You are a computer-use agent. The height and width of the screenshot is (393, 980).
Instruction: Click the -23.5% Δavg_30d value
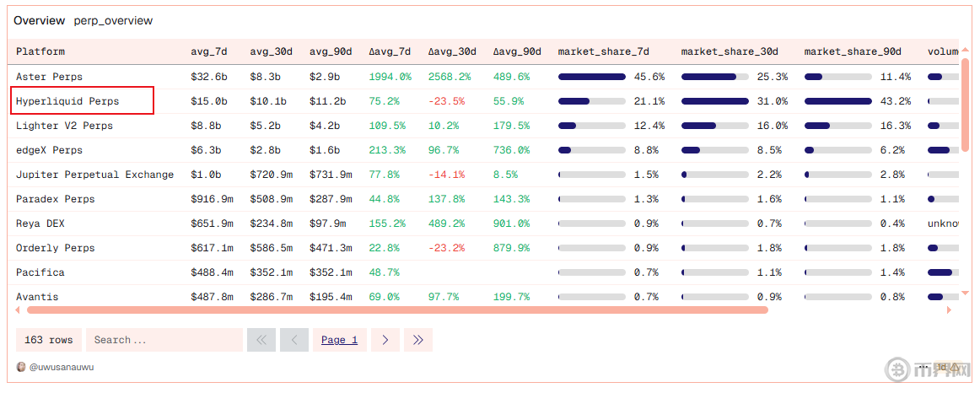click(x=446, y=101)
